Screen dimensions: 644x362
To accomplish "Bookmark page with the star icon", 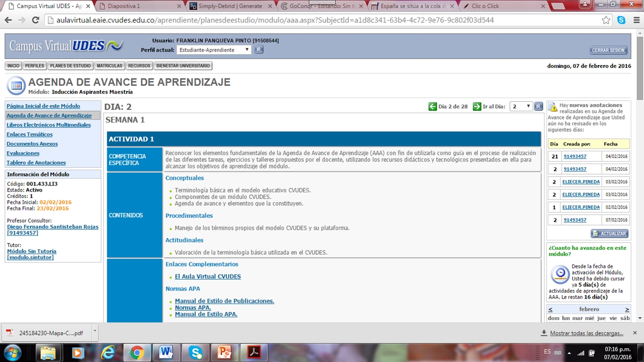I will (x=606, y=20).
